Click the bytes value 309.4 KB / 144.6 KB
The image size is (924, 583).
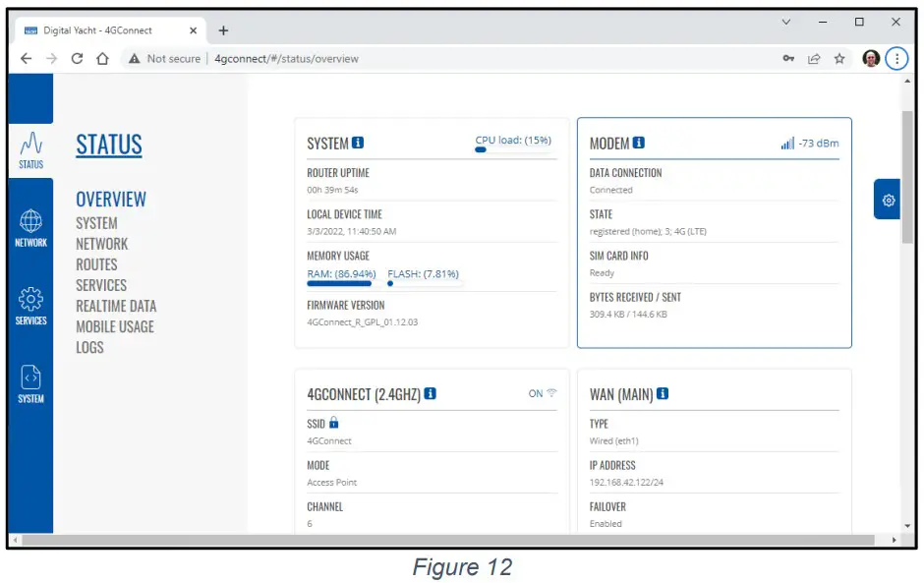pyautogui.click(x=628, y=315)
